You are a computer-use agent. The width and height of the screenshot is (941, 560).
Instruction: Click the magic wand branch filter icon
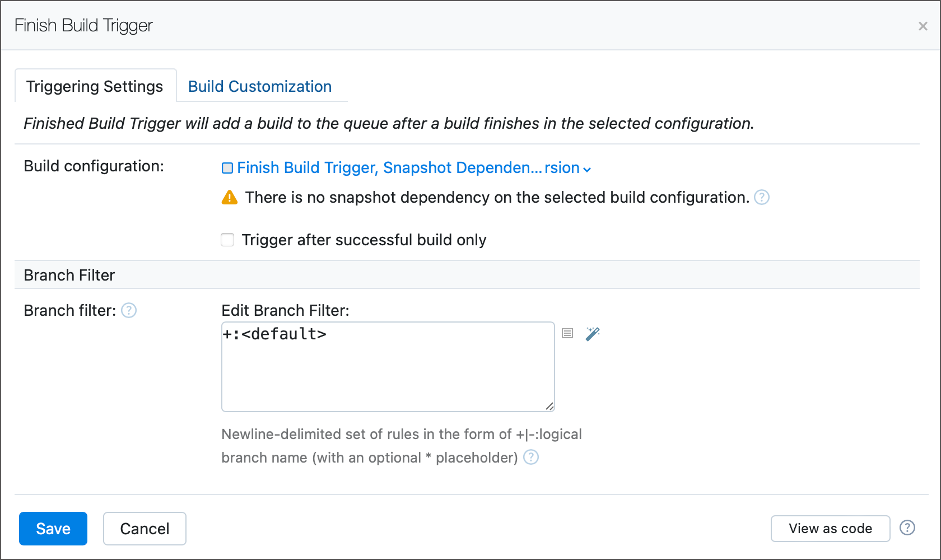(x=592, y=334)
